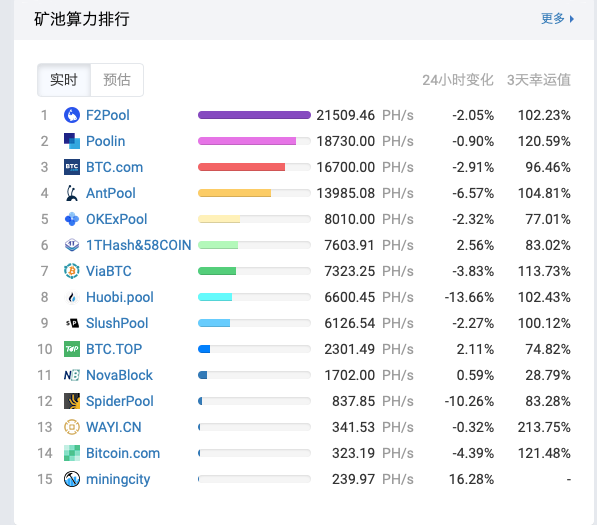Click the purple F2Pool hashrate bar
The image size is (597, 525).
click(254, 115)
